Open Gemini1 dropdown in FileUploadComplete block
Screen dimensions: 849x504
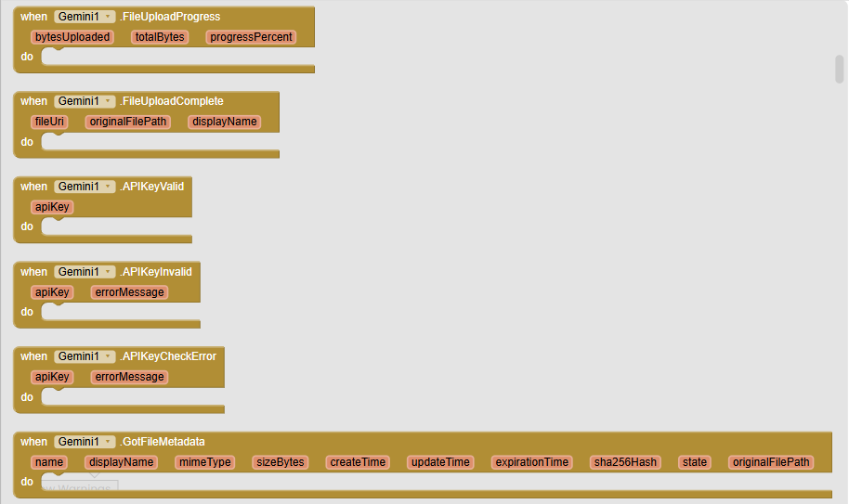85,101
